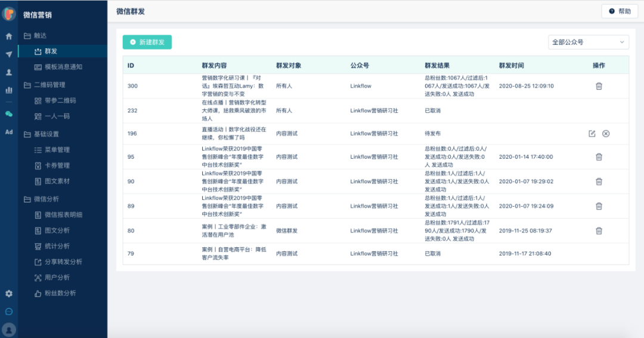Open the Ad section in rail
Image resolution: width=644 pixels, height=338 pixels.
coord(8,132)
